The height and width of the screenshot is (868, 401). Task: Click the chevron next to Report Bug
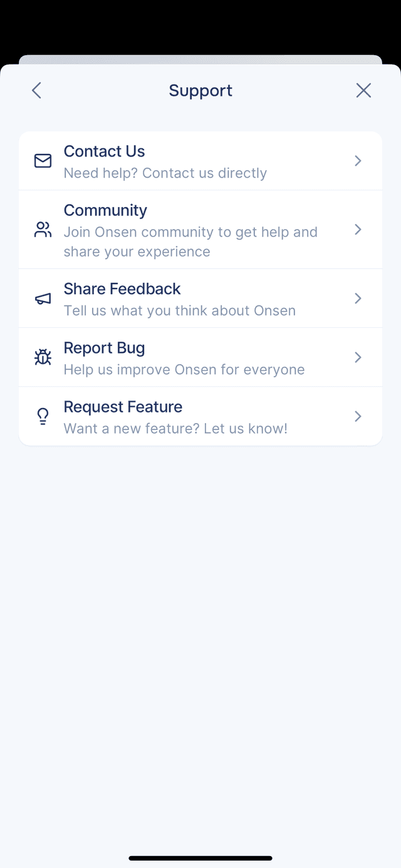point(358,357)
